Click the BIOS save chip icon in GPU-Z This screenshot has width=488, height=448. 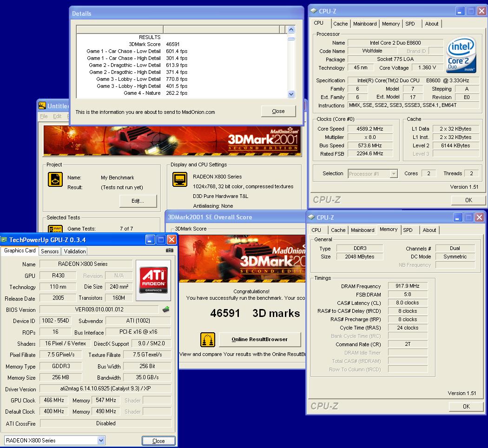pyautogui.click(x=166, y=309)
